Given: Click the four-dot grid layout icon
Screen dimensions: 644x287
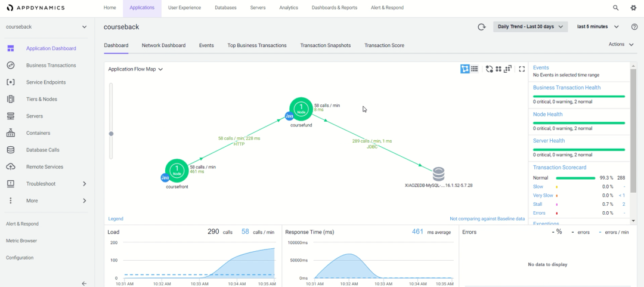Looking at the screenshot, I should tap(499, 69).
